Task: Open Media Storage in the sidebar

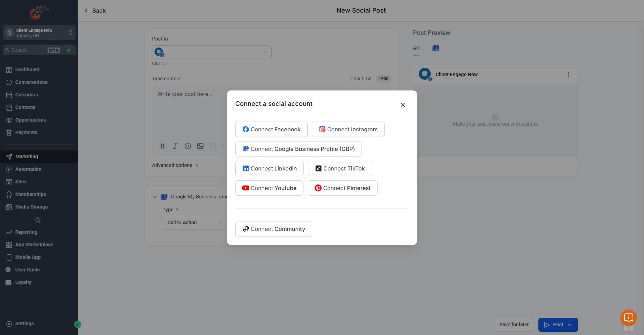Action: [x=39, y=207]
